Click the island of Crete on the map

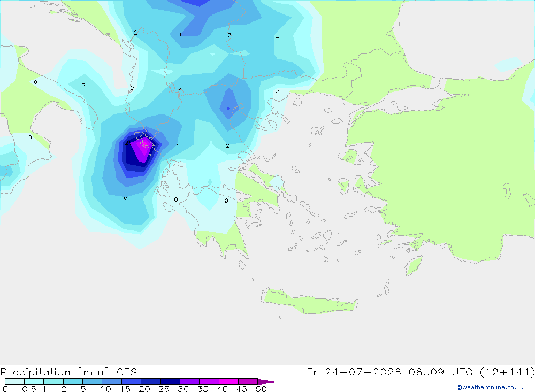click(x=309, y=301)
